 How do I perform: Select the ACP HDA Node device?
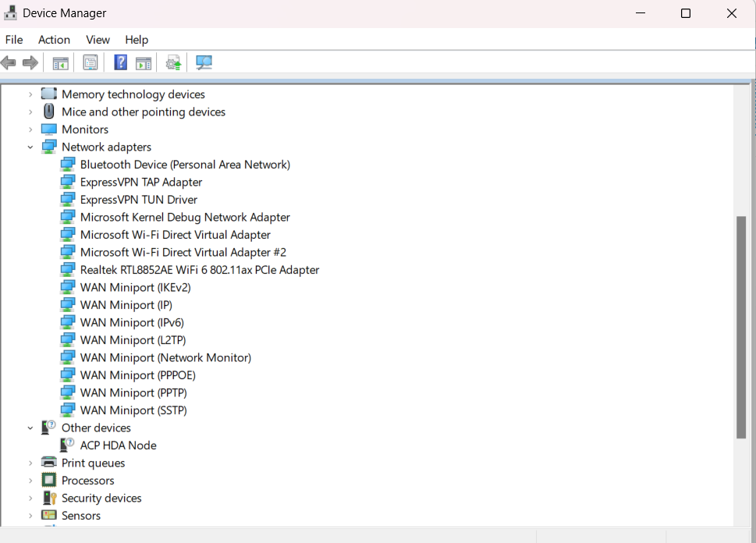pos(117,445)
